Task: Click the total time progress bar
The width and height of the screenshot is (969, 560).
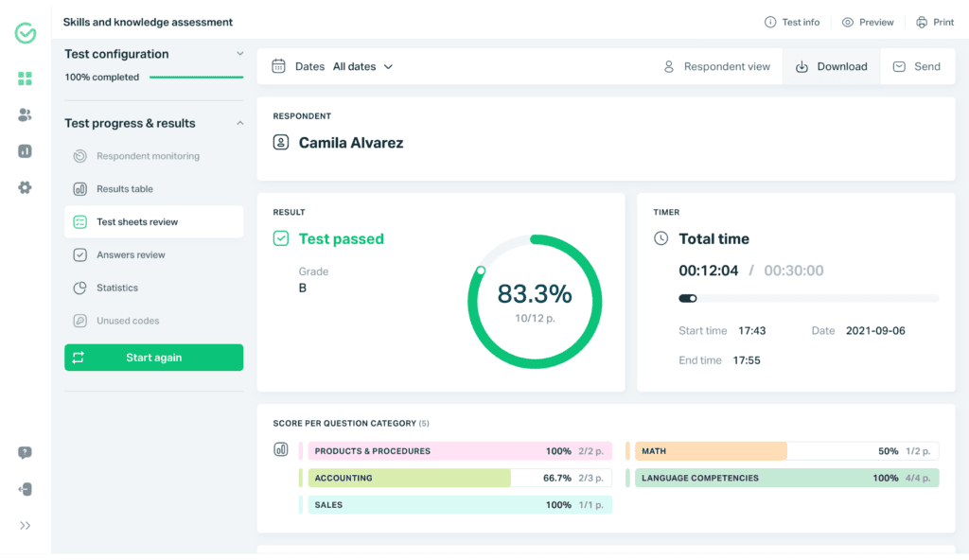Action: point(808,298)
